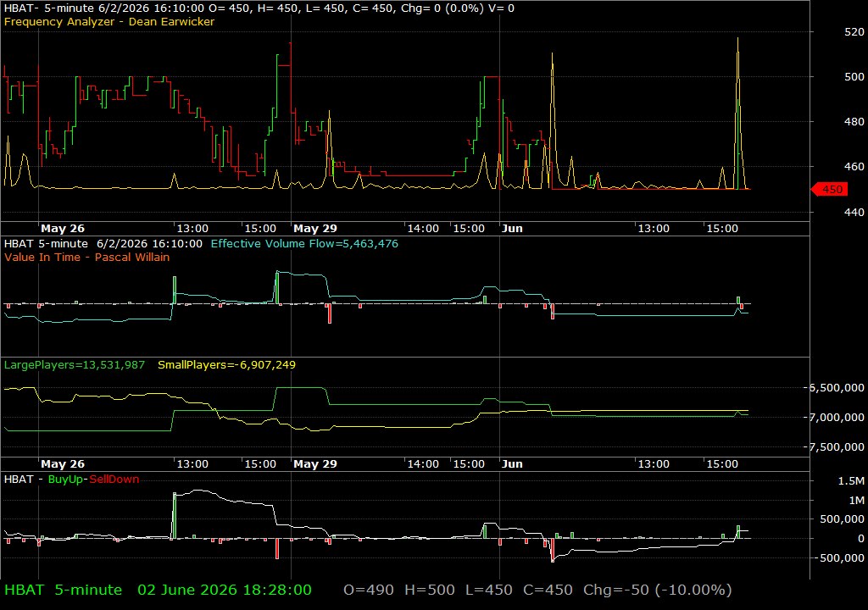Click the May 29 date on lower time axis
Viewport: 868px width, 610px height.
pos(315,464)
